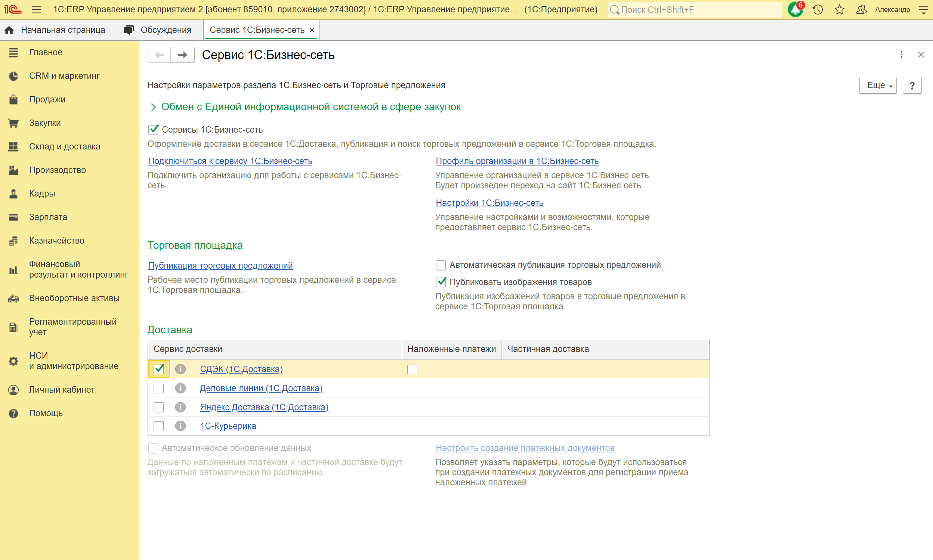Screen dimensions: 933x560
Task: Open favorites star icon in header
Action: click(x=839, y=9)
